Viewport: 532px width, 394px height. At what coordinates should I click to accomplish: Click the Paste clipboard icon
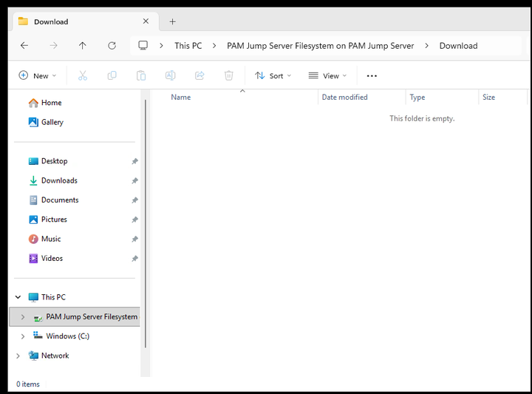click(141, 75)
